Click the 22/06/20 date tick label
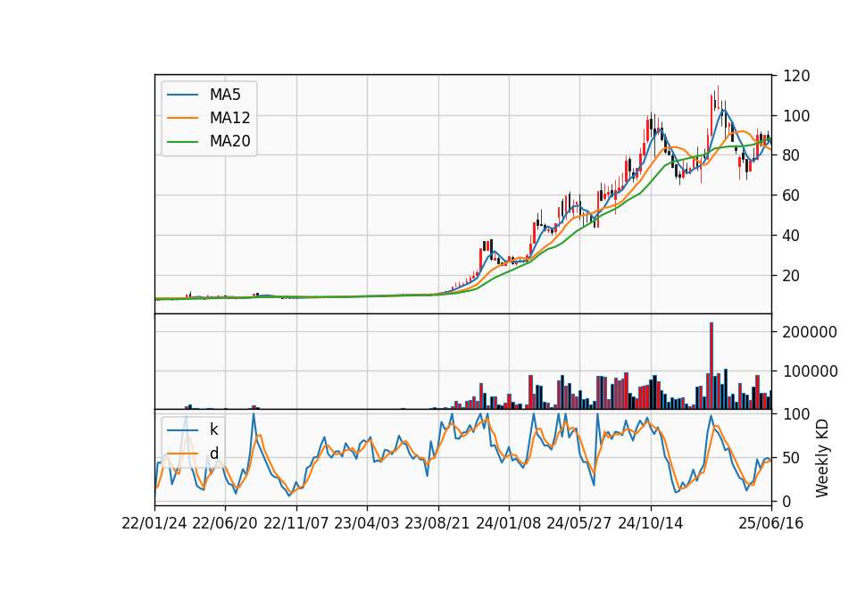The width and height of the screenshot is (857, 616). (x=225, y=523)
